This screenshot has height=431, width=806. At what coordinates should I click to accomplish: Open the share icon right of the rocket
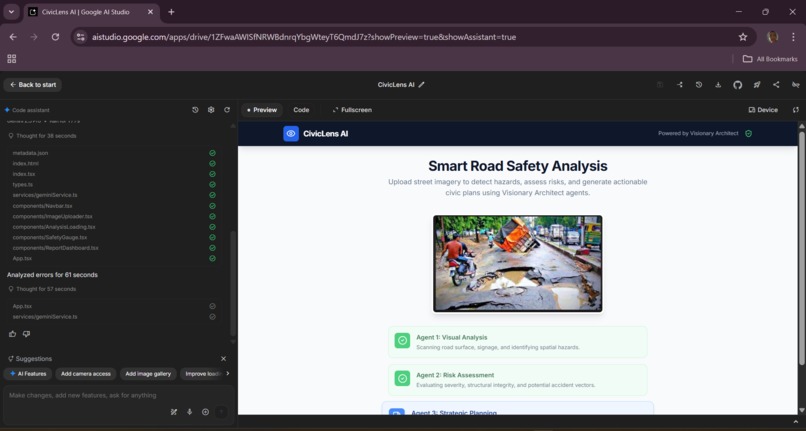pos(776,85)
